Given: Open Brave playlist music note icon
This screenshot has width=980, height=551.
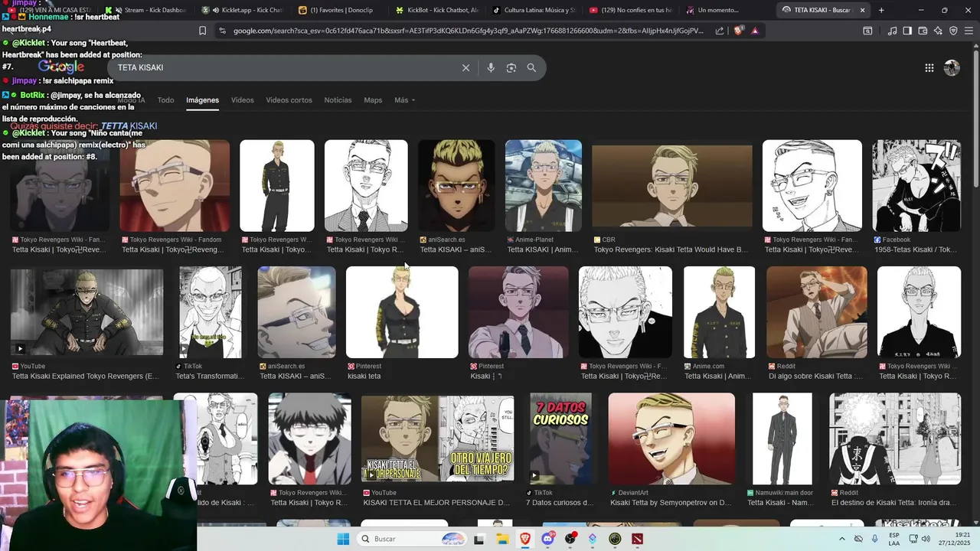Looking at the screenshot, I should (x=892, y=31).
